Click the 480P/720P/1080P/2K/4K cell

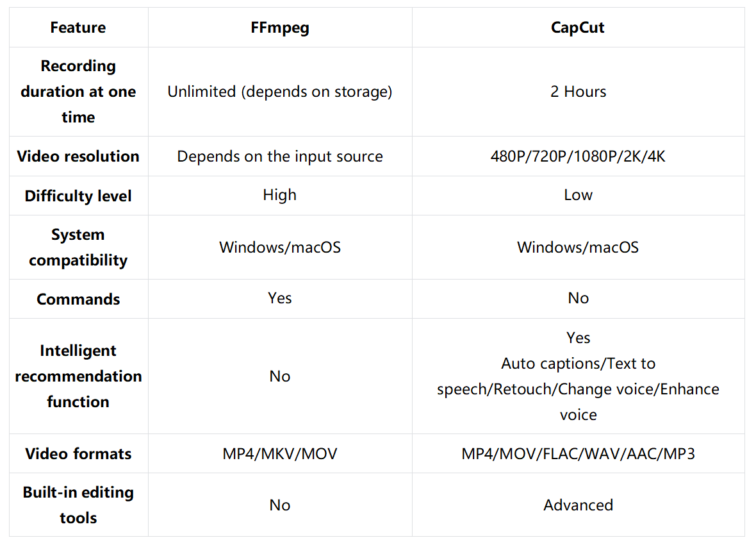click(x=578, y=156)
